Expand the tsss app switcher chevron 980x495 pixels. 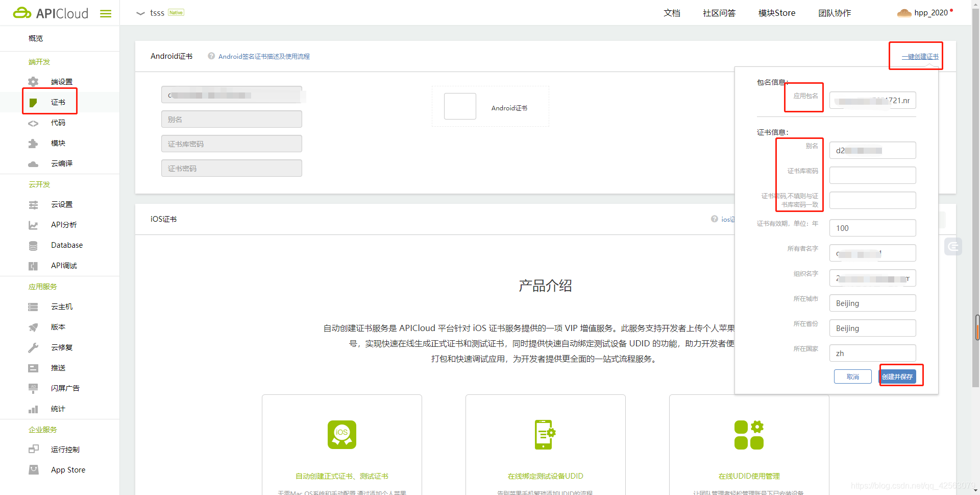click(x=140, y=13)
